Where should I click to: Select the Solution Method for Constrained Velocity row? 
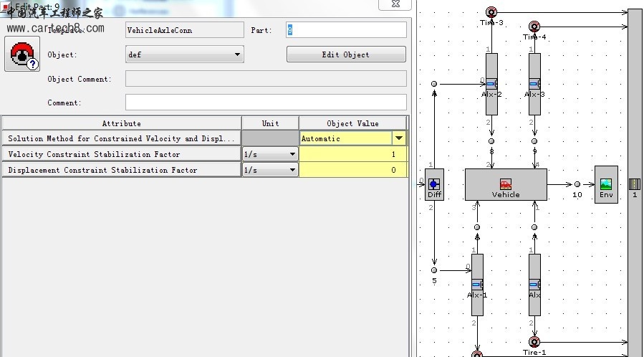coord(122,138)
